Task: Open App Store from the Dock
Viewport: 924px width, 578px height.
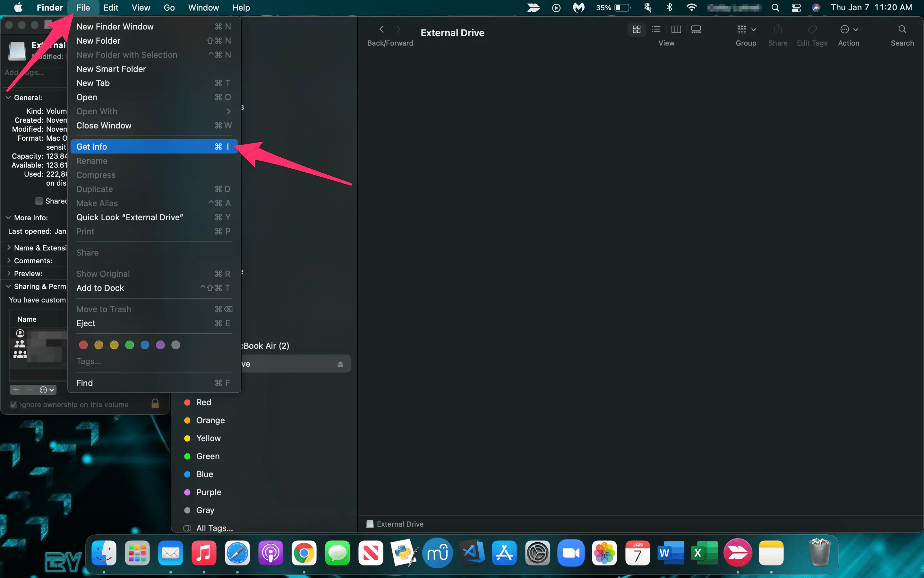Action: pos(504,553)
